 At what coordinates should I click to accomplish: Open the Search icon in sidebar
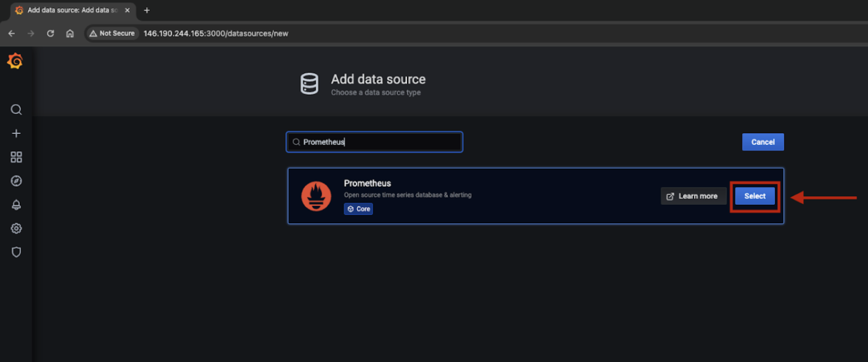click(16, 109)
